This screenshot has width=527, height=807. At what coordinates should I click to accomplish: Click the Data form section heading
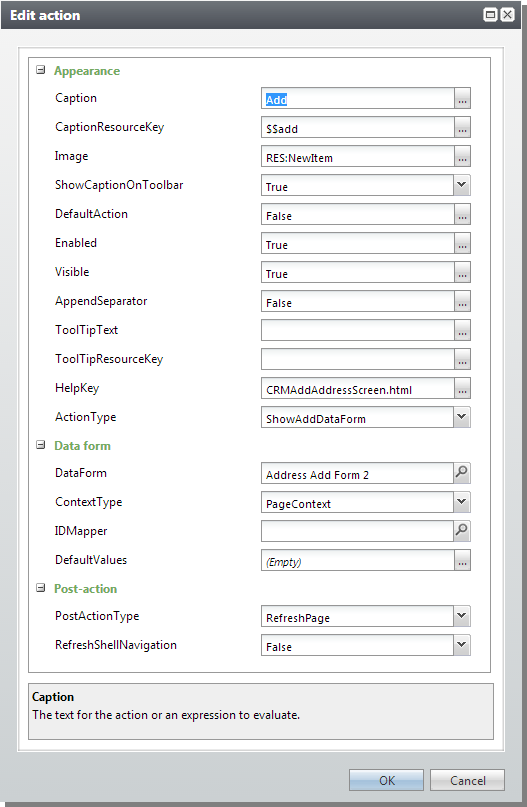pos(82,446)
